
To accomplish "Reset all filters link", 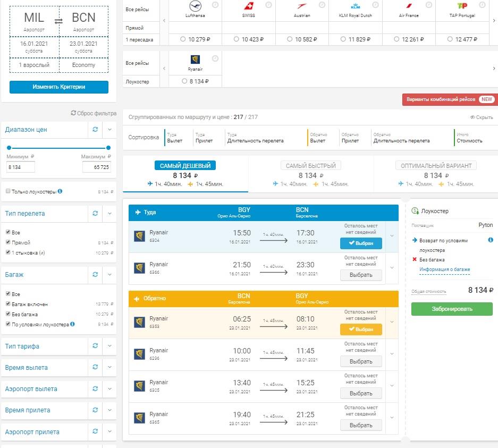I will (94, 113).
